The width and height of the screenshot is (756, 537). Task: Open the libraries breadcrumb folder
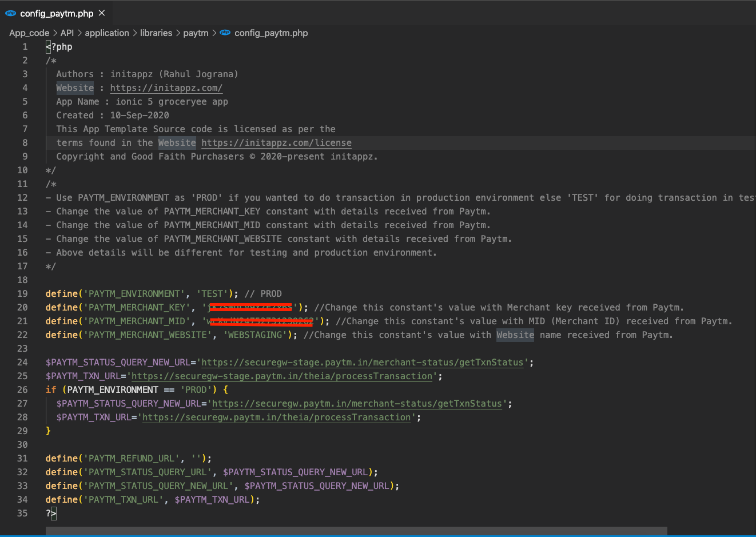pos(156,33)
